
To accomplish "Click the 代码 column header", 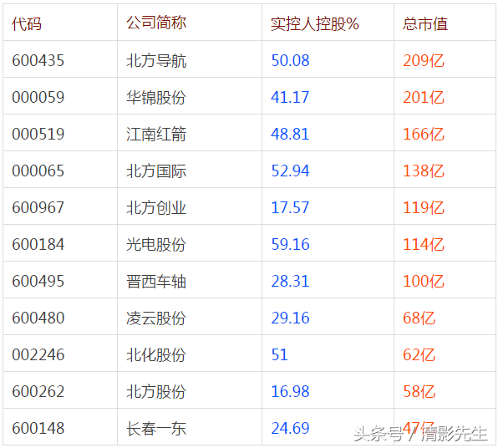I will pyautogui.click(x=27, y=24).
